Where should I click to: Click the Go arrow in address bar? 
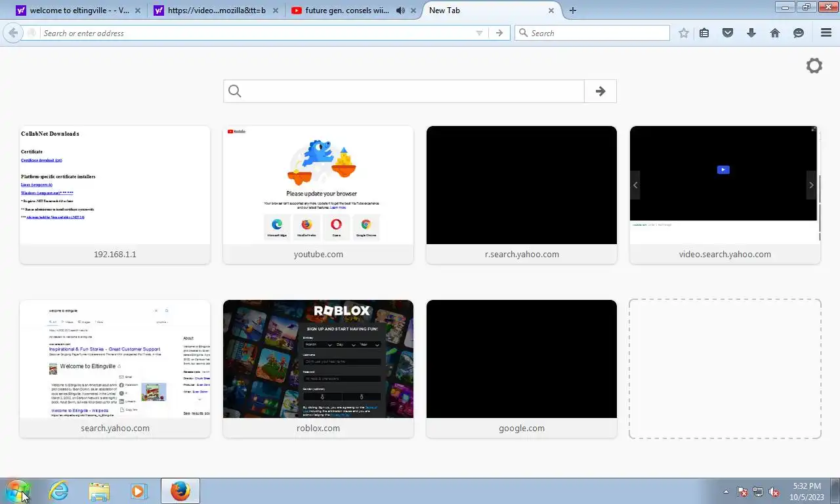(x=499, y=33)
